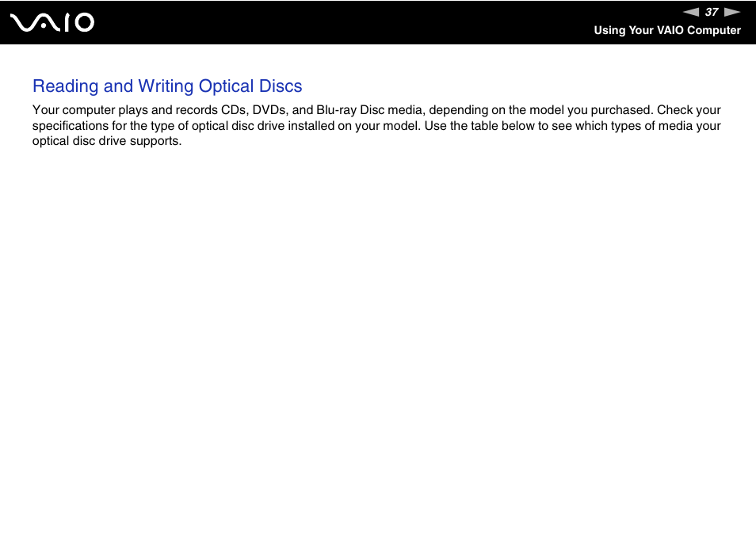
Task: Go to the previous page arrow
Action: [x=691, y=12]
